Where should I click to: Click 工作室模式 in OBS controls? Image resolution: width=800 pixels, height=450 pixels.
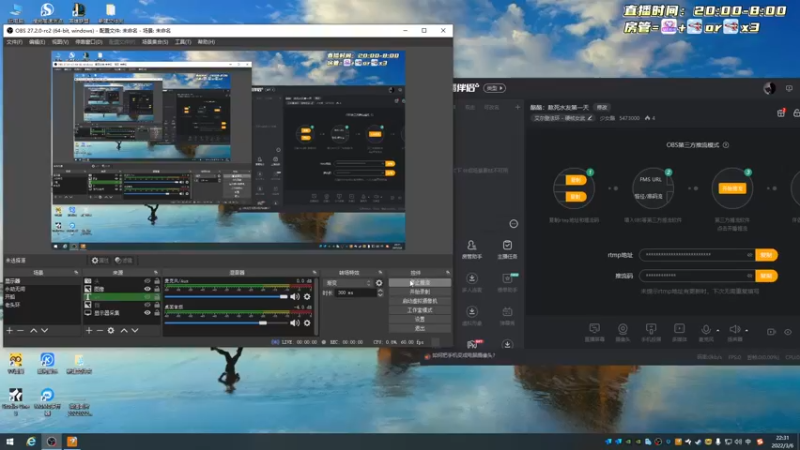420,310
